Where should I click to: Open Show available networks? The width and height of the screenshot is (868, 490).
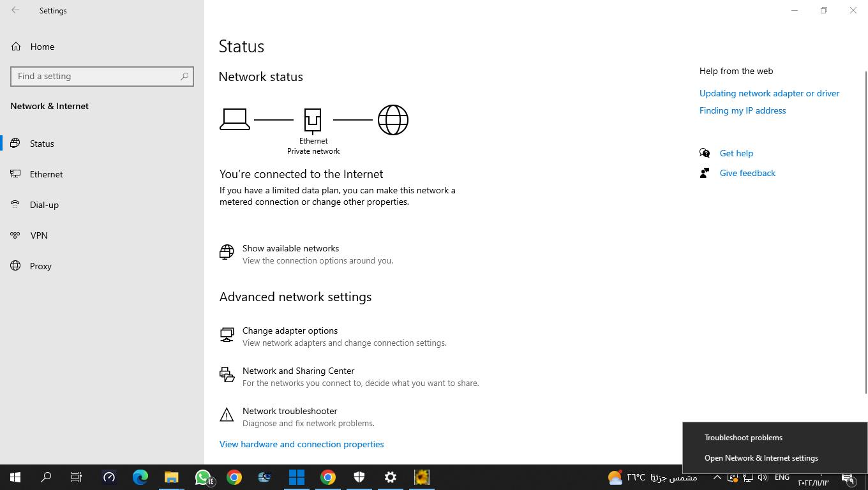pyautogui.click(x=290, y=248)
